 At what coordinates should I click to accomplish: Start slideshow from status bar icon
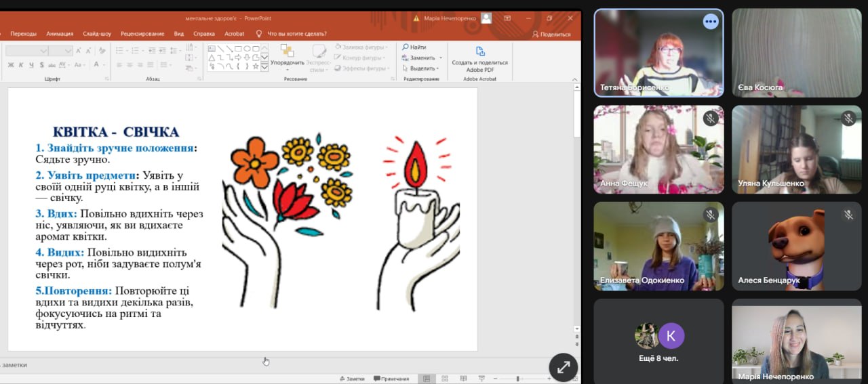(482, 379)
